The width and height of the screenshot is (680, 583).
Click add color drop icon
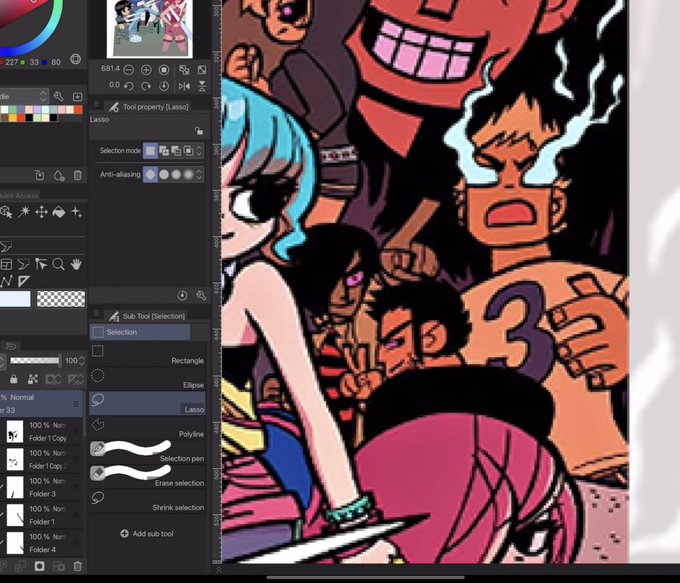(59, 175)
